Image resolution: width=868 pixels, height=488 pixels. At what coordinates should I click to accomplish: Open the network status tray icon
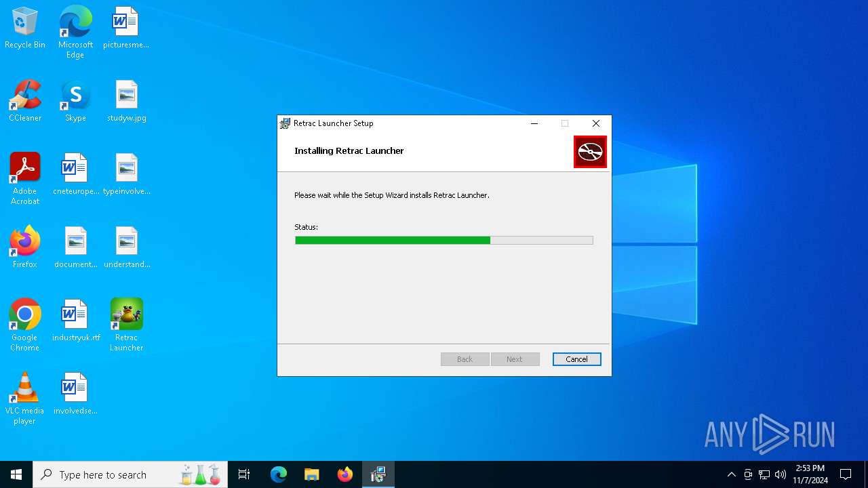pyautogui.click(x=764, y=474)
